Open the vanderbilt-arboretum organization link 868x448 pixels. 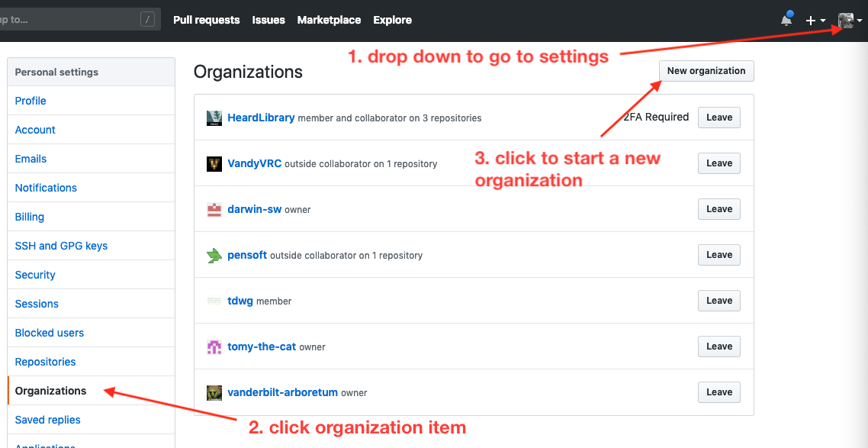(x=282, y=392)
